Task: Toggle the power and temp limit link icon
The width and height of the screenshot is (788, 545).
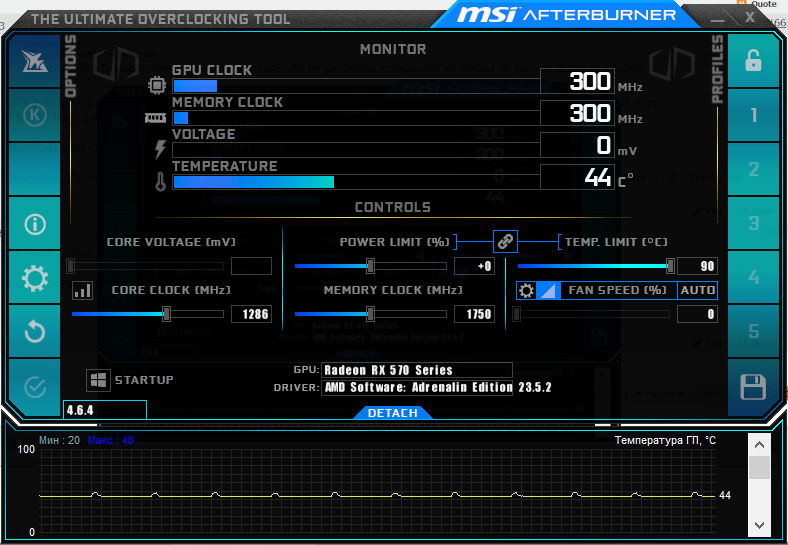Action: click(x=505, y=242)
